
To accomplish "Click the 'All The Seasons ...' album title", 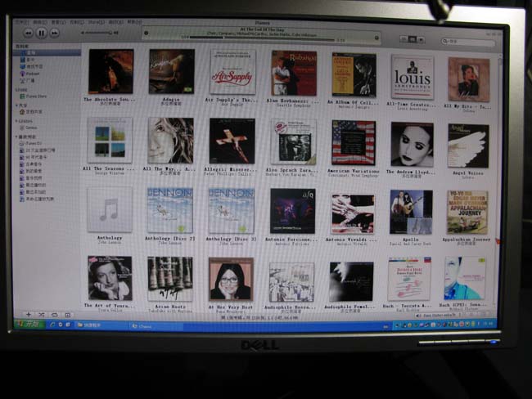I will coord(108,168).
